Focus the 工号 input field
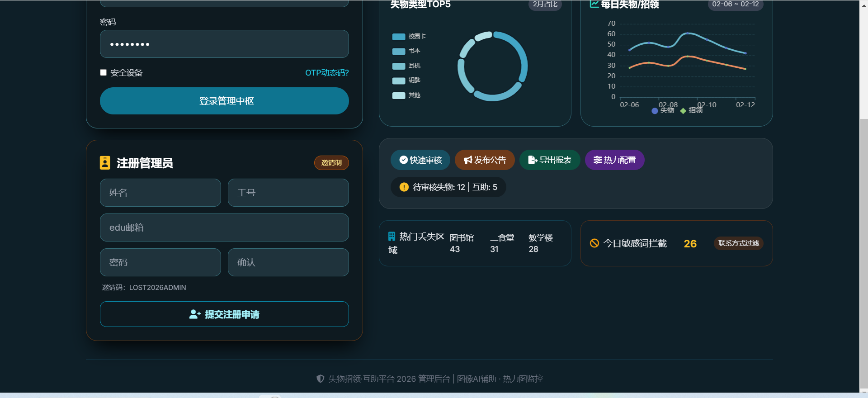 [288, 193]
